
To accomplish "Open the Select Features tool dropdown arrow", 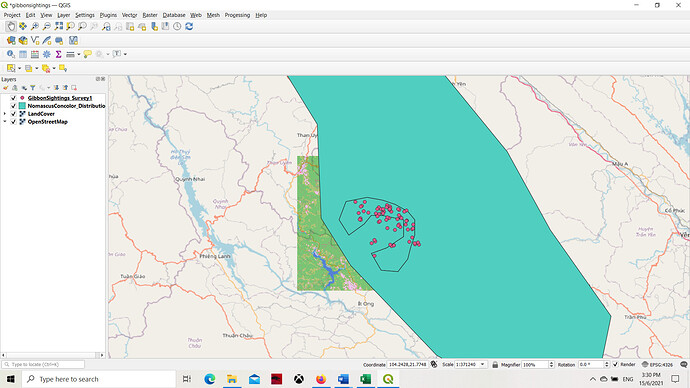I will [19, 68].
